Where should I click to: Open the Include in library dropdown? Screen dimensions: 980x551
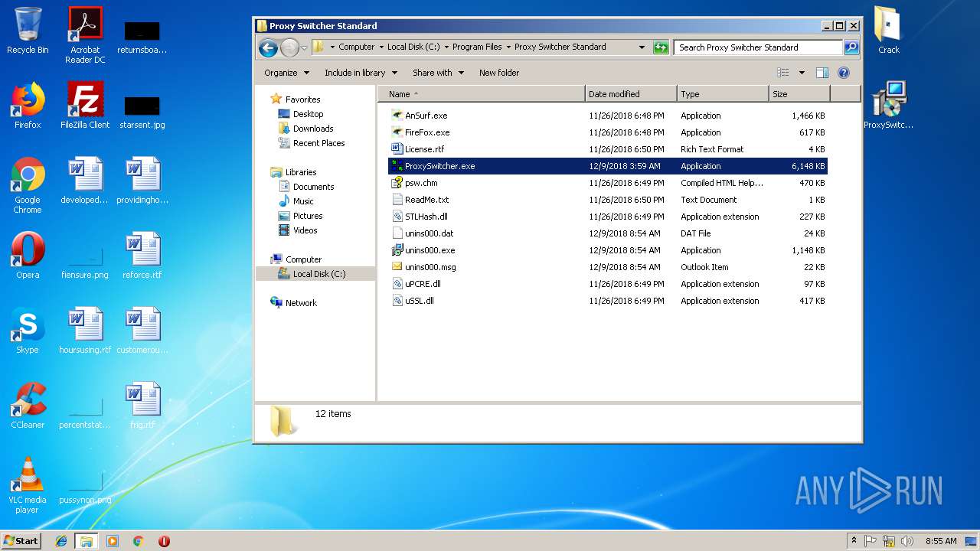(x=361, y=73)
